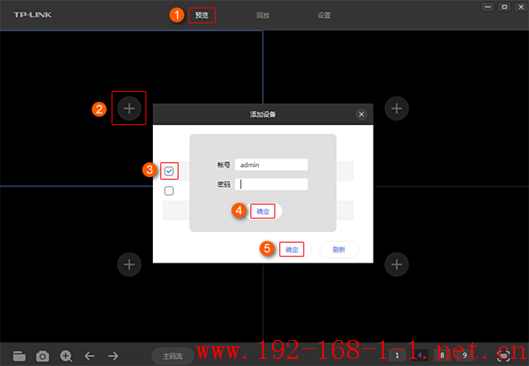
Task: Select 4-screen layout button
Action: click(x=419, y=355)
